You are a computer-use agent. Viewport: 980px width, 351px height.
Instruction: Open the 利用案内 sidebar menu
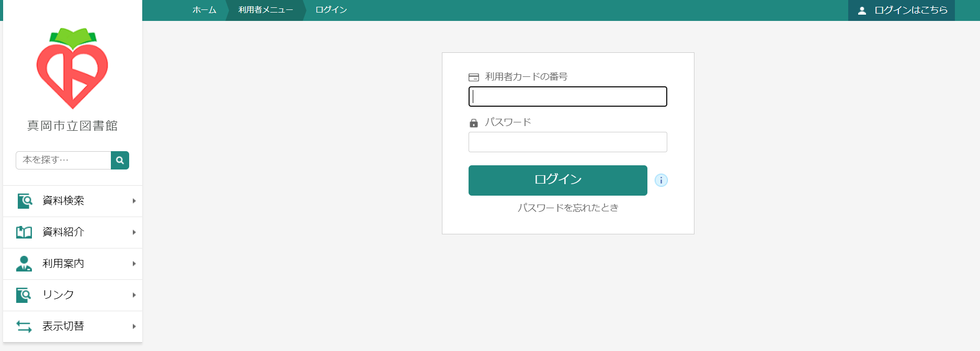pos(73,264)
